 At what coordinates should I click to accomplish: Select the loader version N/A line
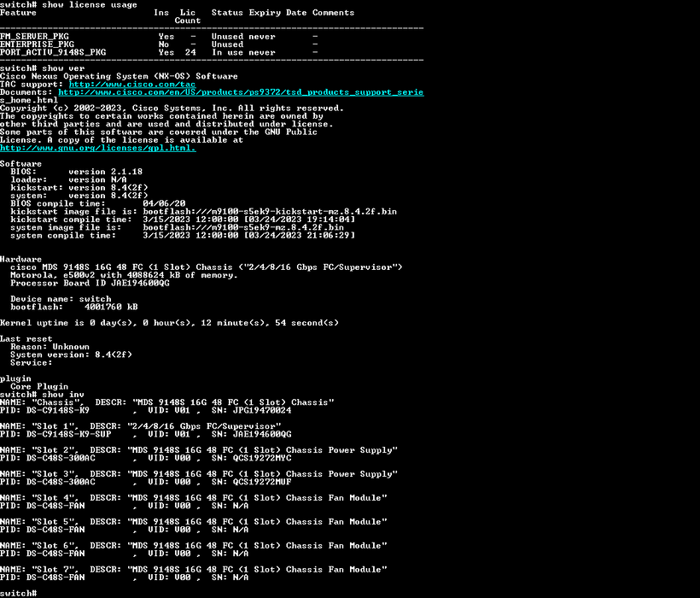coord(68,179)
